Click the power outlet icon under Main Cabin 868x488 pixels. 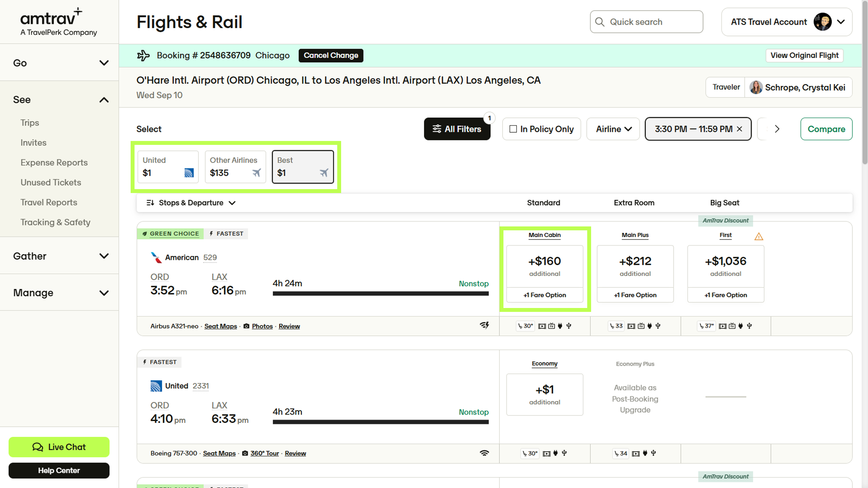(560, 326)
